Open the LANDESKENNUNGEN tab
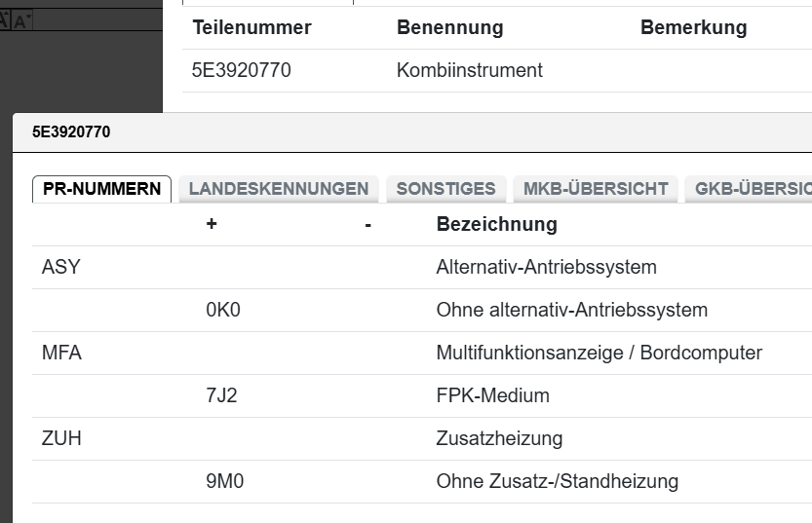 [x=279, y=189]
